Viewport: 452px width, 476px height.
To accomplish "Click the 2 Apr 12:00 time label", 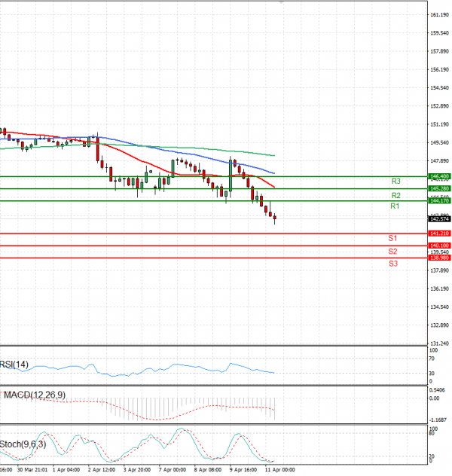I will pyautogui.click(x=102, y=470).
